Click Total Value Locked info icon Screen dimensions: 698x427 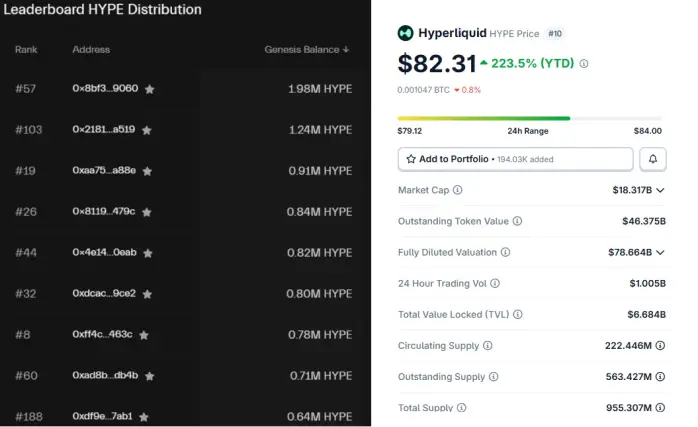coord(518,314)
